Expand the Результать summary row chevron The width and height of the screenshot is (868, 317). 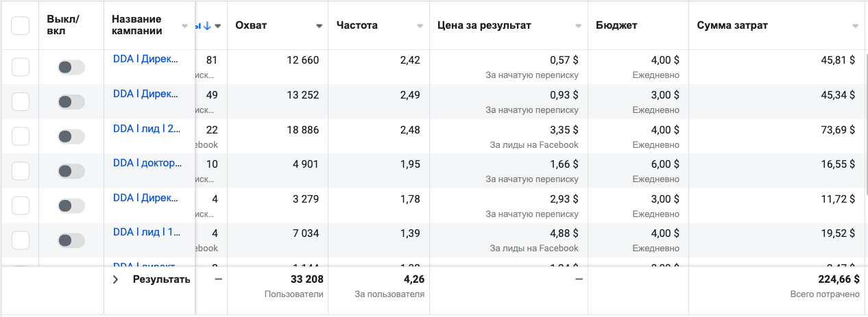coord(116,279)
